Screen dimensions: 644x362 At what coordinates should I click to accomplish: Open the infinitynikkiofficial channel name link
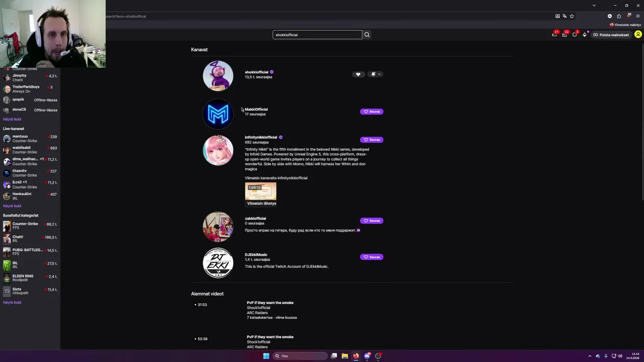click(261, 137)
